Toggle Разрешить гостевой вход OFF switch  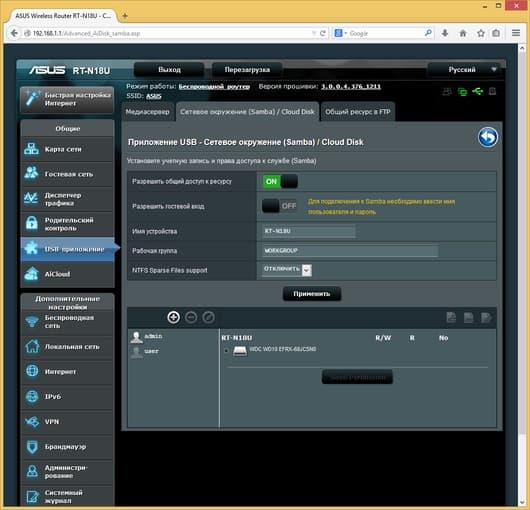[x=280, y=206]
